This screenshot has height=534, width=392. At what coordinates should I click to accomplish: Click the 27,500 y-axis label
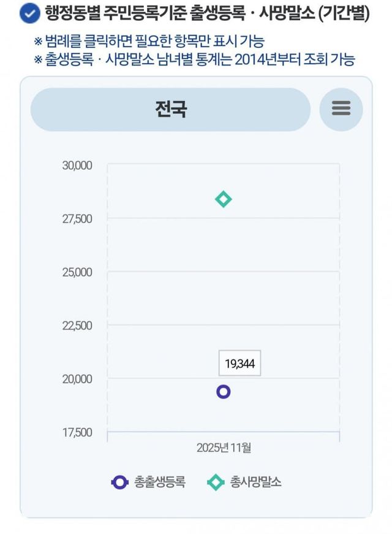(x=77, y=218)
